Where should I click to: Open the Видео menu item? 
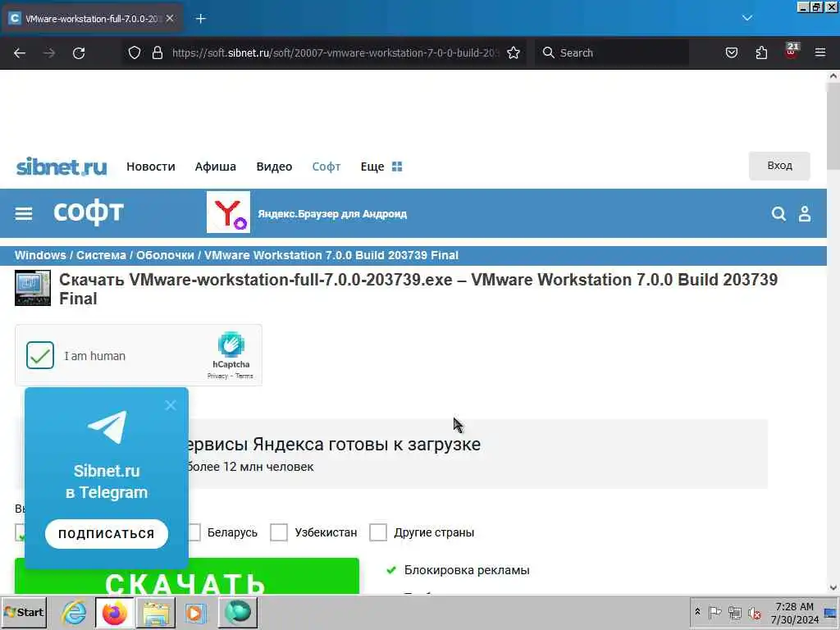pos(274,167)
